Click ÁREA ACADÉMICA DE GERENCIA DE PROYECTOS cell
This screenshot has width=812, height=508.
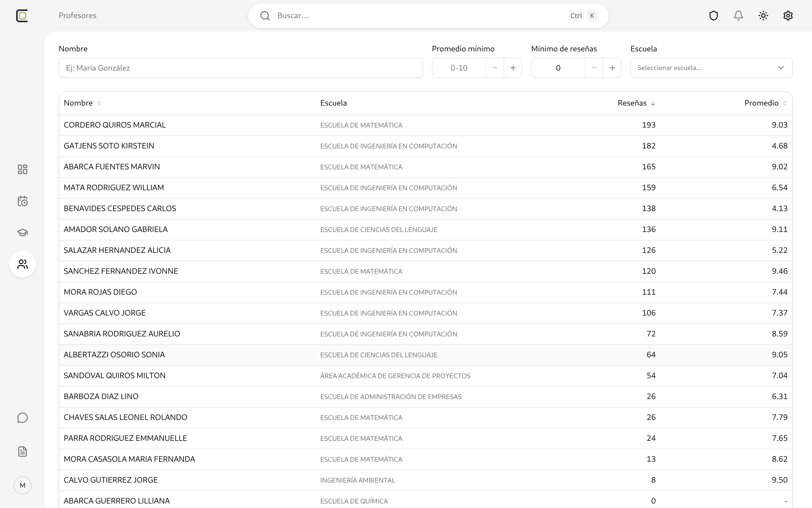(x=395, y=376)
